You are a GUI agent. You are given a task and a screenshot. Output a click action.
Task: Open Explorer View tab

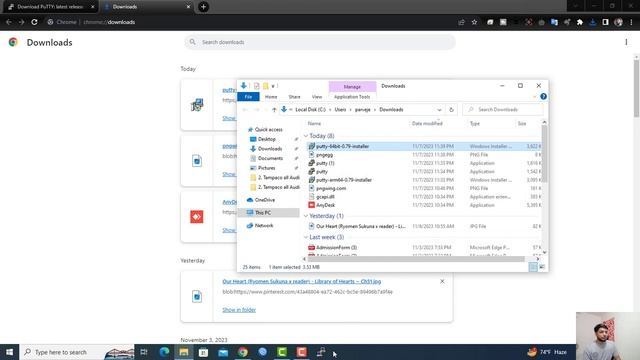(317, 97)
